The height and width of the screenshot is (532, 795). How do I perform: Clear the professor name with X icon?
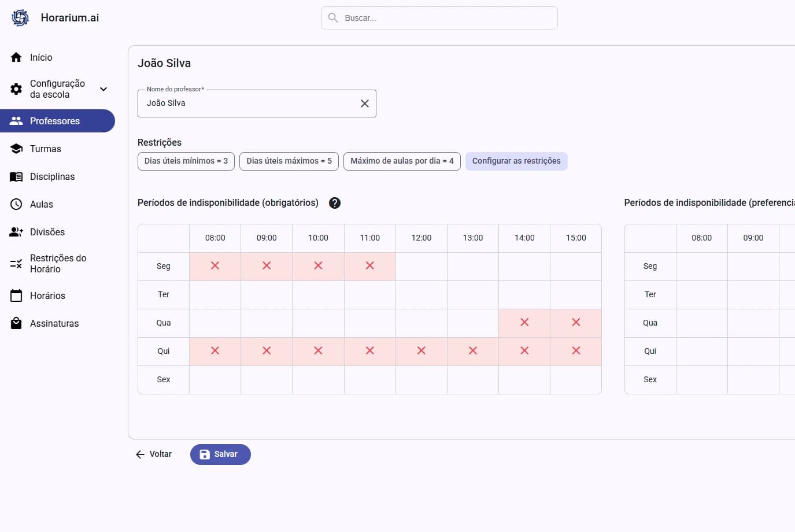[364, 104]
